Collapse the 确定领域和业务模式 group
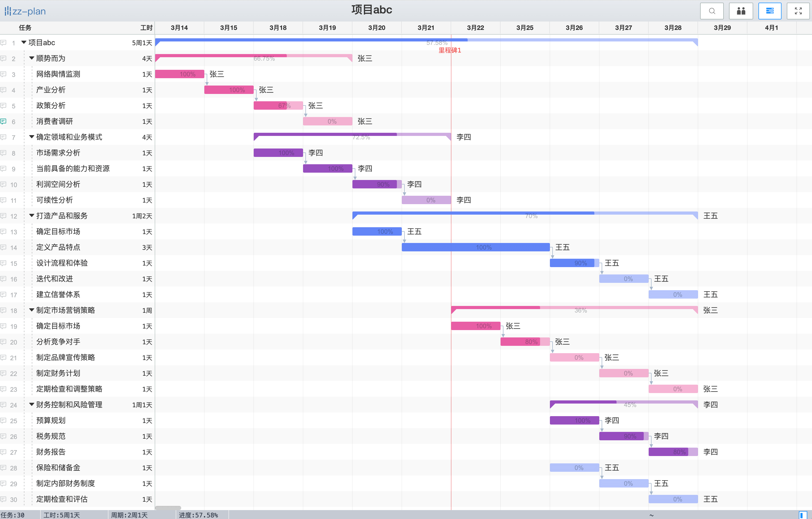The image size is (812, 519). 32,137
